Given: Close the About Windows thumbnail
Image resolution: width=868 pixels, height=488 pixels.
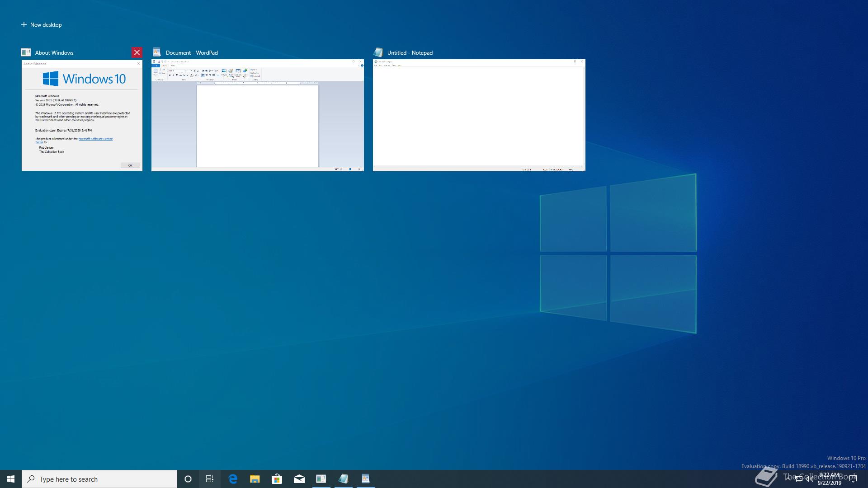Looking at the screenshot, I should coord(137,52).
